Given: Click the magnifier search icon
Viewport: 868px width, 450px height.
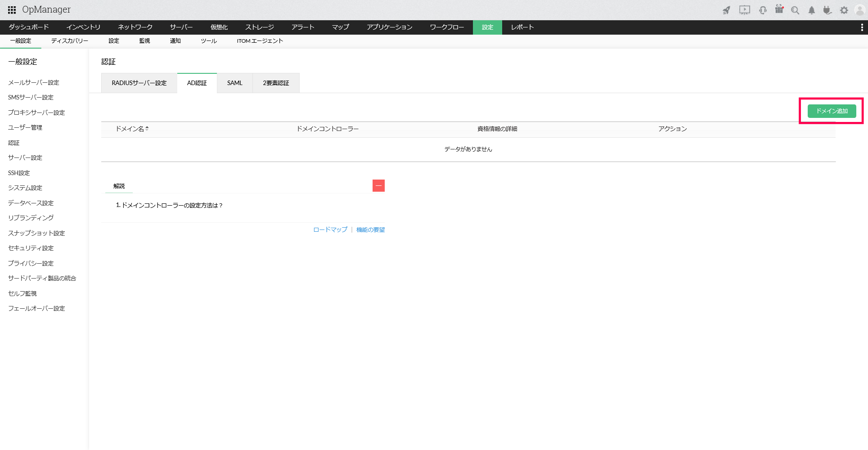Looking at the screenshot, I should click(795, 10).
